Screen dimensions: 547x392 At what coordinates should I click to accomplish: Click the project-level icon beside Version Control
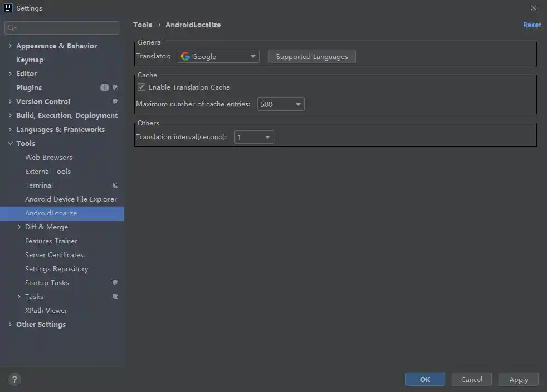(115, 102)
